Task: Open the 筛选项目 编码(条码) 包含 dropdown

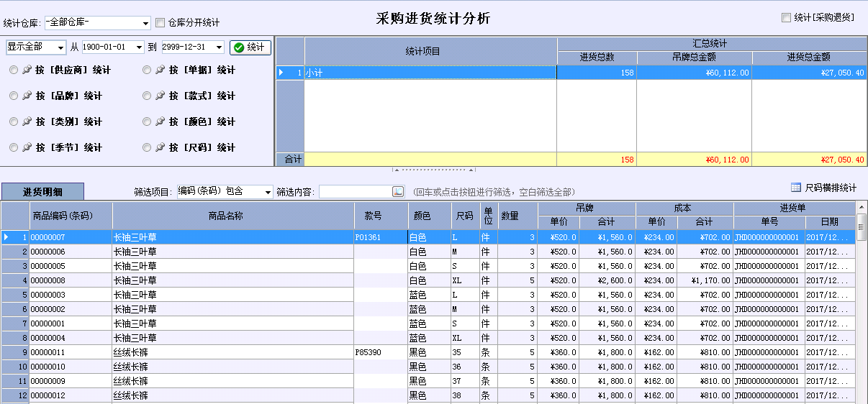Action: click(x=268, y=192)
